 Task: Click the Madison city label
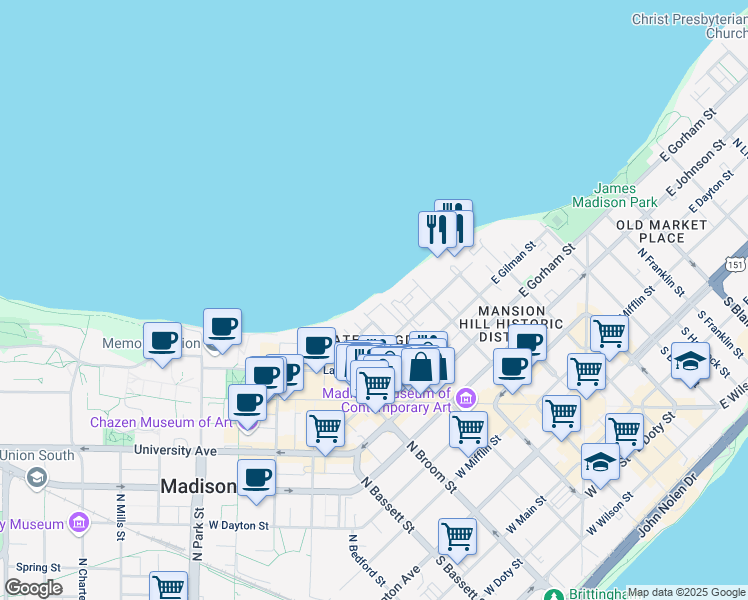click(198, 486)
